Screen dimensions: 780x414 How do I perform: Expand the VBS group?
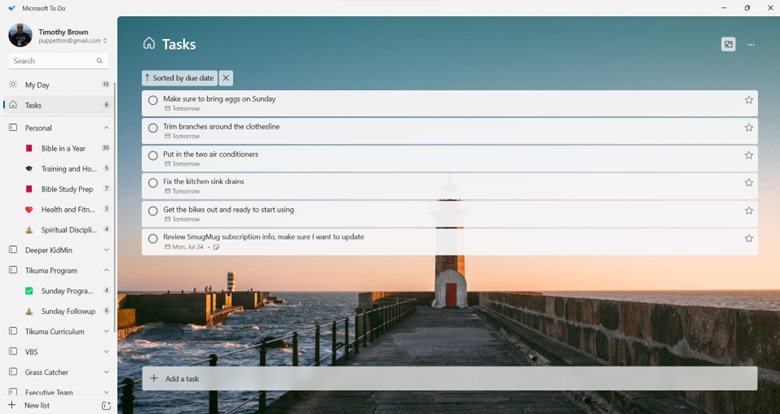[106, 352]
